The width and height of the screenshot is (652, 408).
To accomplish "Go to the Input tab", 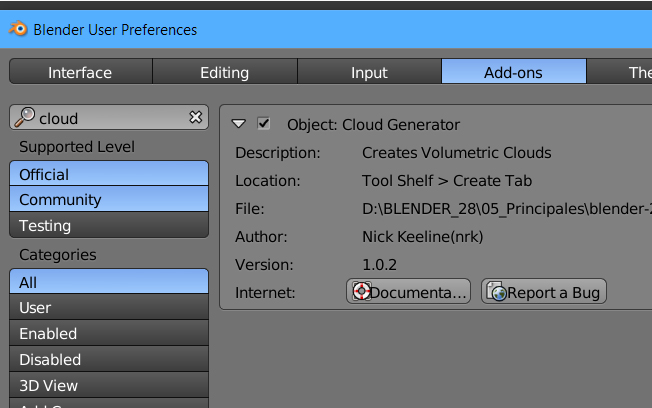I will pos(369,72).
